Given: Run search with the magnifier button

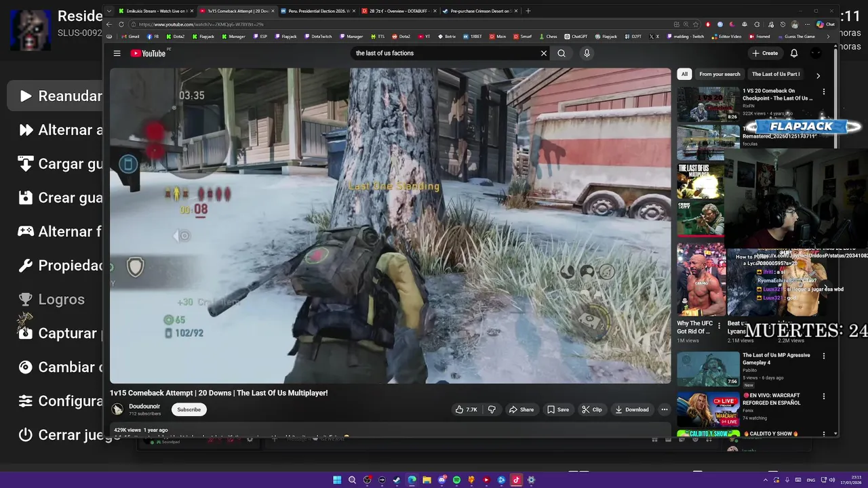Looking at the screenshot, I should (x=561, y=53).
